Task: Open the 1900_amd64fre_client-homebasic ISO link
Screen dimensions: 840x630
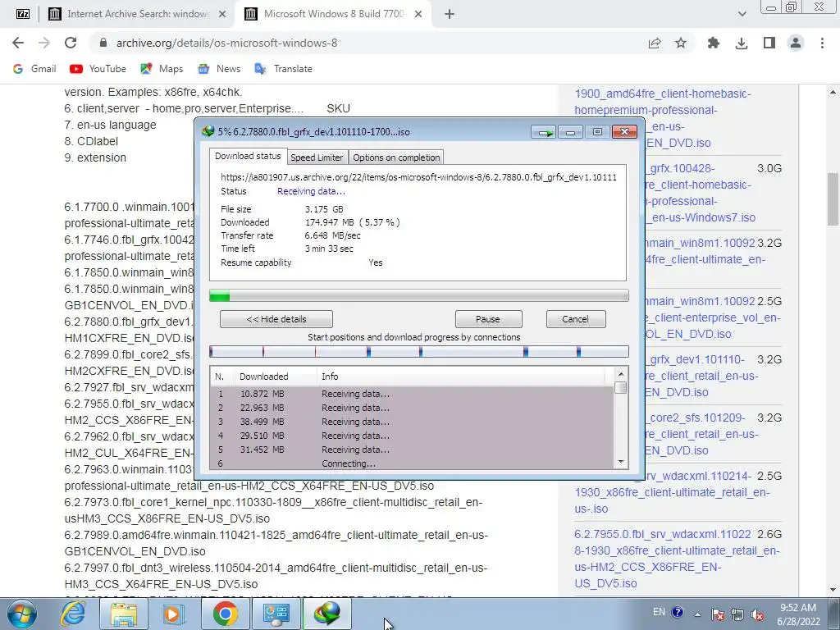Action: pyautogui.click(x=663, y=118)
